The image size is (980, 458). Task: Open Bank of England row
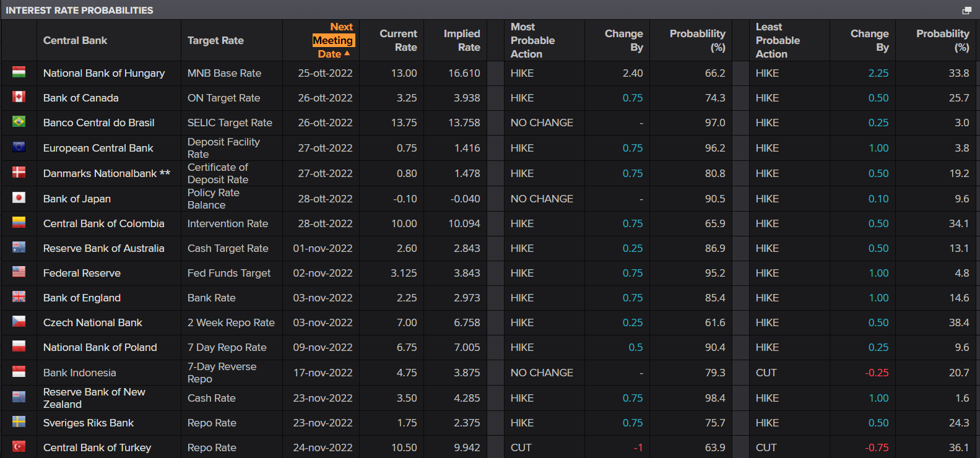tap(490, 298)
